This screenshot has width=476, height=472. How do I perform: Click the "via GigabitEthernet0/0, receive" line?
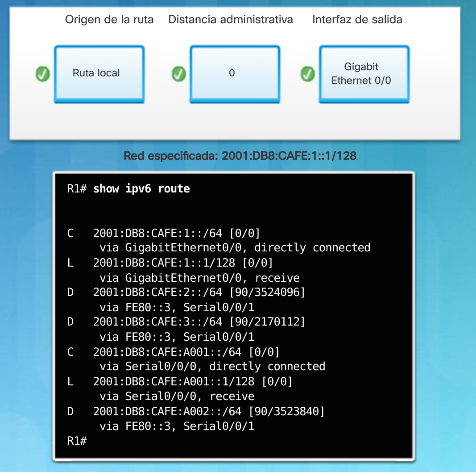(199, 278)
